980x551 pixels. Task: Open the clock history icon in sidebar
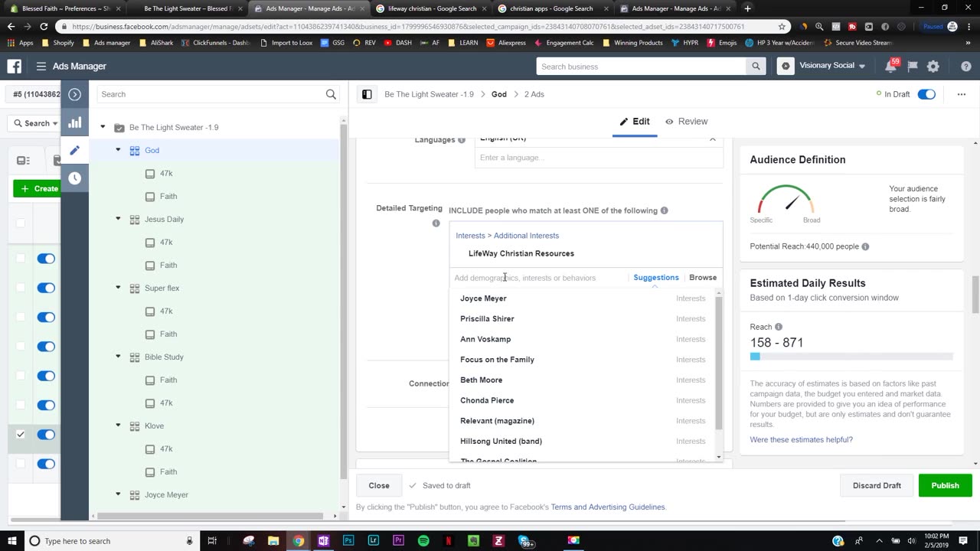pos(74,178)
